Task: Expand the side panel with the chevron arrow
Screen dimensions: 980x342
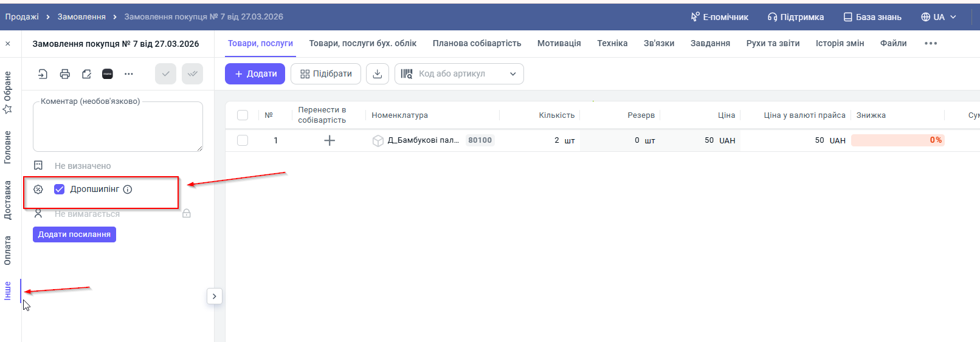Action: [215, 296]
